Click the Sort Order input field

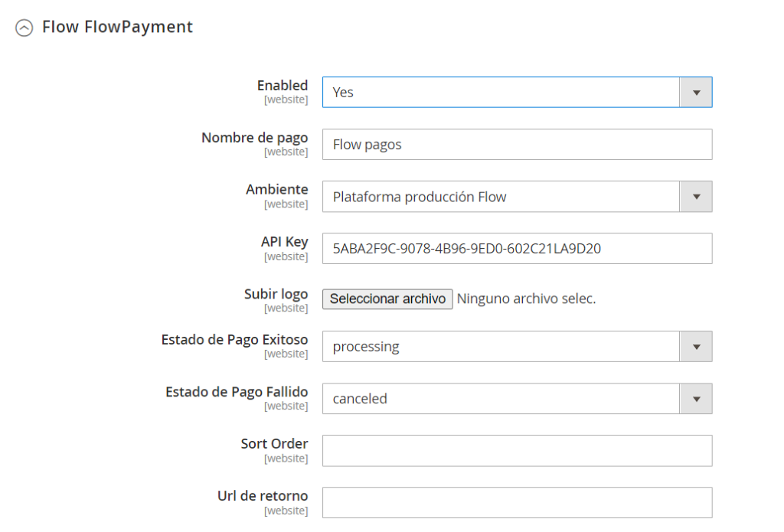pos(517,451)
